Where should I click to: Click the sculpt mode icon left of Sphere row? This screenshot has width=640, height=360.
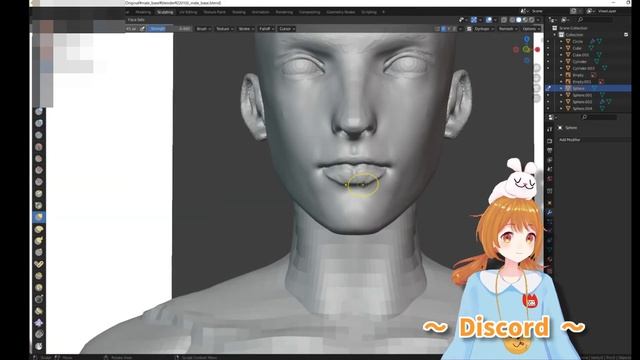pos(548,88)
